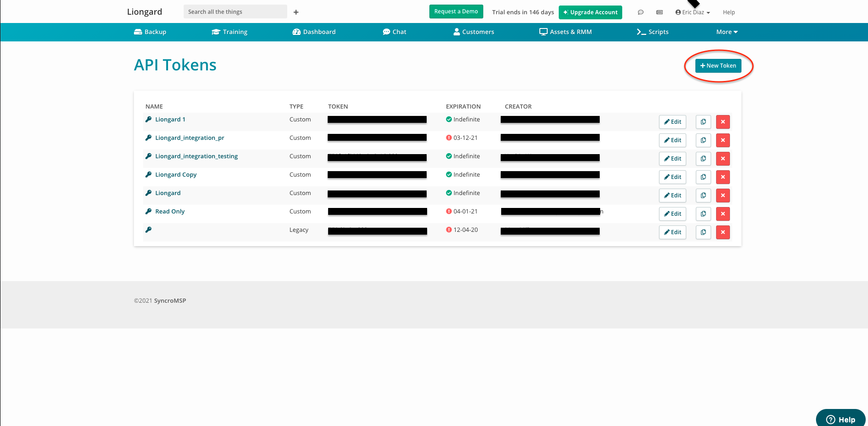Viewport: 868px width, 426px height.
Task: Edit the Liongard Copy token
Action: pos(672,177)
